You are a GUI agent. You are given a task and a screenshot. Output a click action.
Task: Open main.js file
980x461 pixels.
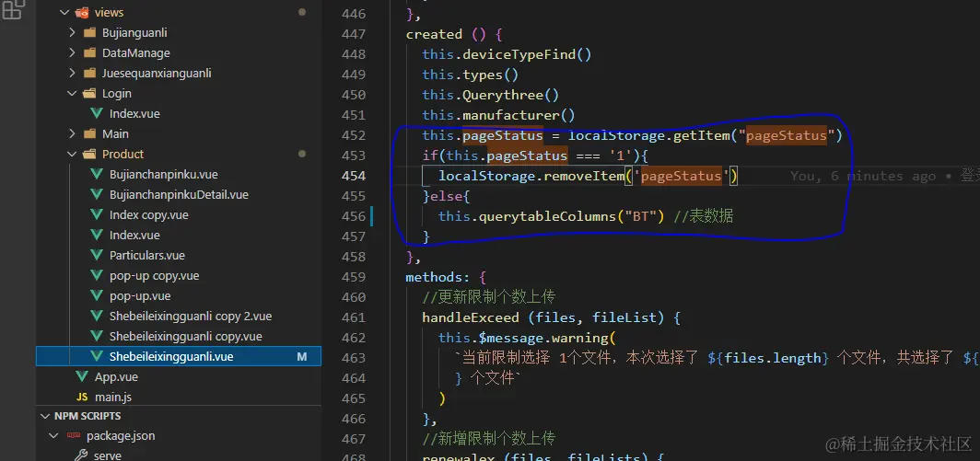[x=113, y=397]
